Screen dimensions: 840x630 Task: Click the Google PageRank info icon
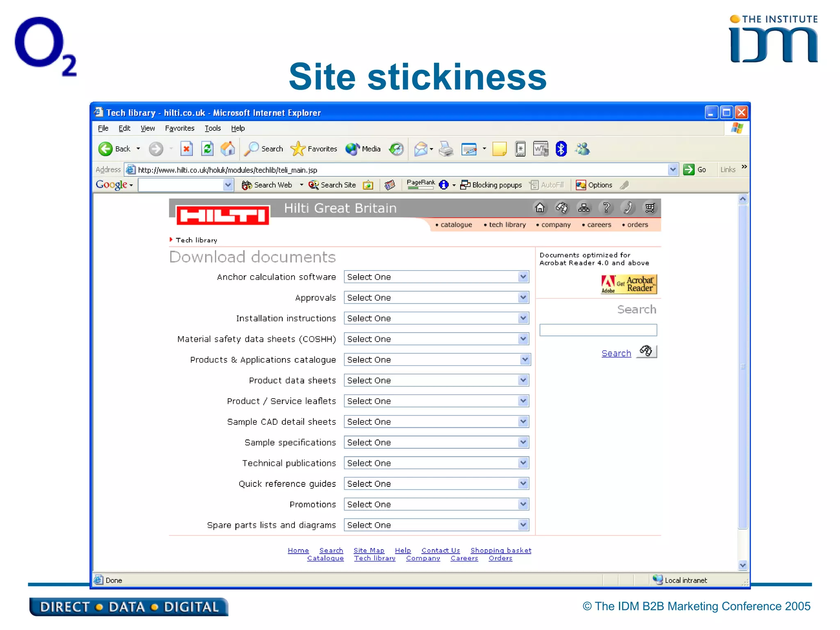tap(444, 185)
